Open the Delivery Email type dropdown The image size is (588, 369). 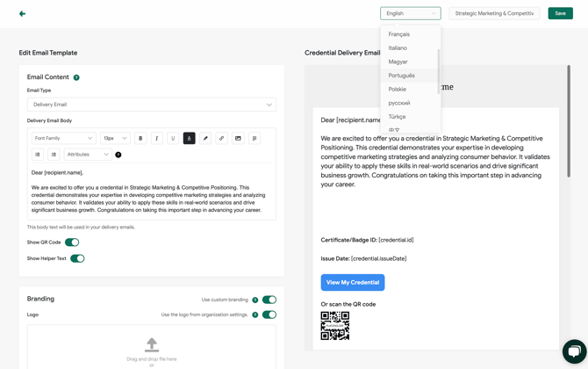pyautogui.click(x=151, y=105)
